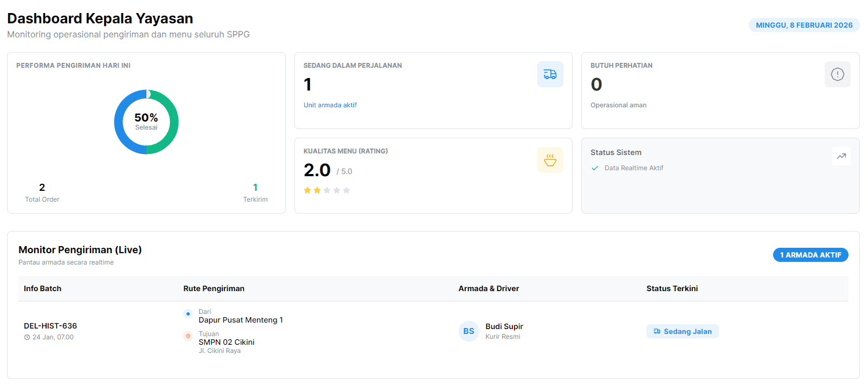Click the Data Realtime Aktif status text

pyautogui.click(x=634, y=168)
